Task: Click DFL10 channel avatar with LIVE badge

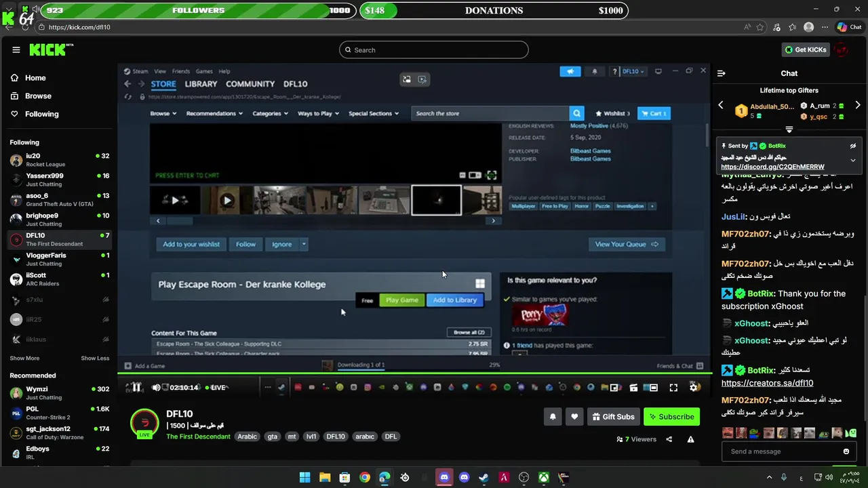Action: pyautogui.click(x=144, y=424)
